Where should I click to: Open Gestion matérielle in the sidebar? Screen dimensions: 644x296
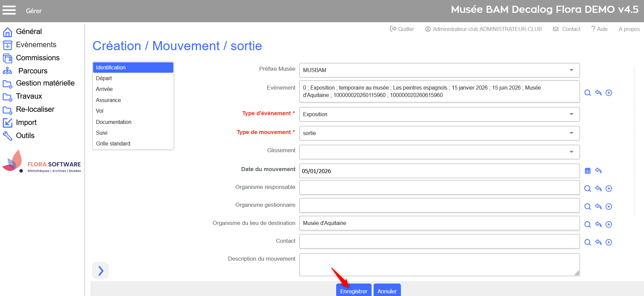pyautogui.click(x=45, y=83)
